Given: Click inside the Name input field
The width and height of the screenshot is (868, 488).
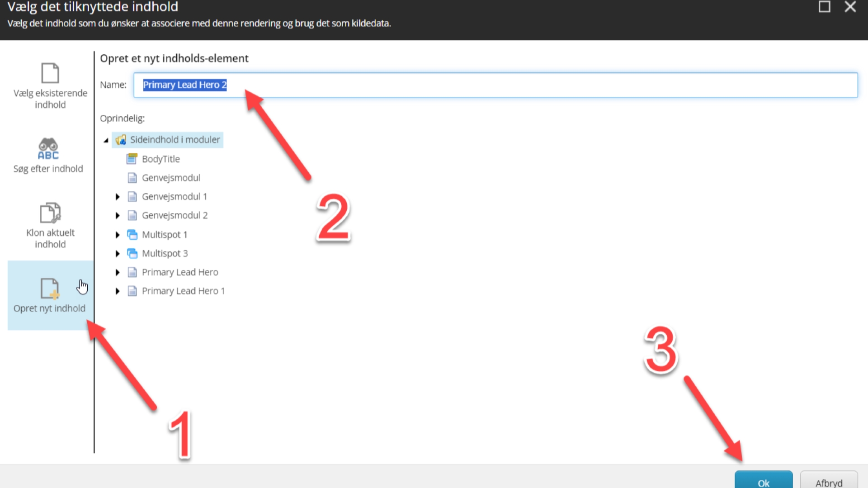Looking at the screenshot, I should tap(497, 85).
